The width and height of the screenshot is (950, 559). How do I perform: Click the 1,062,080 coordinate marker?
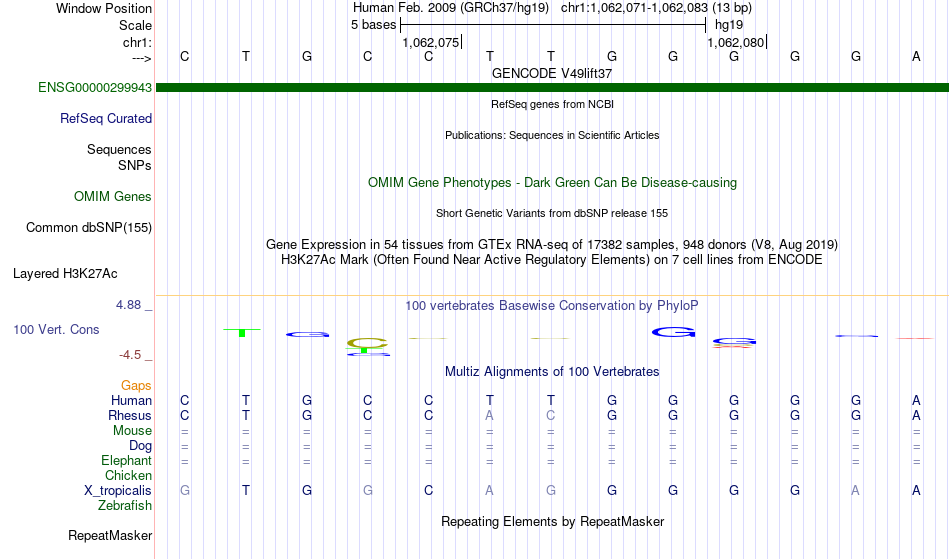coord(736,42)
